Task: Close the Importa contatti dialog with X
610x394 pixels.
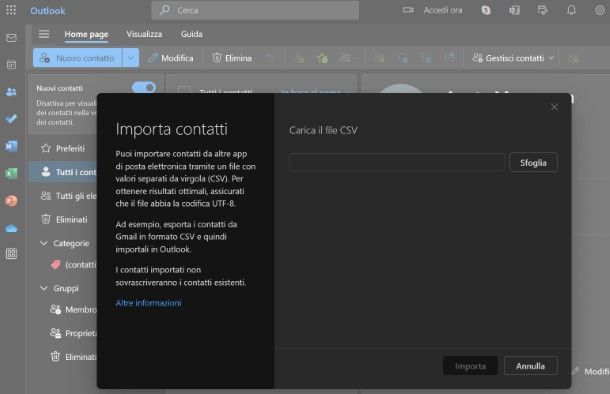Action: (x=554, y=107)
